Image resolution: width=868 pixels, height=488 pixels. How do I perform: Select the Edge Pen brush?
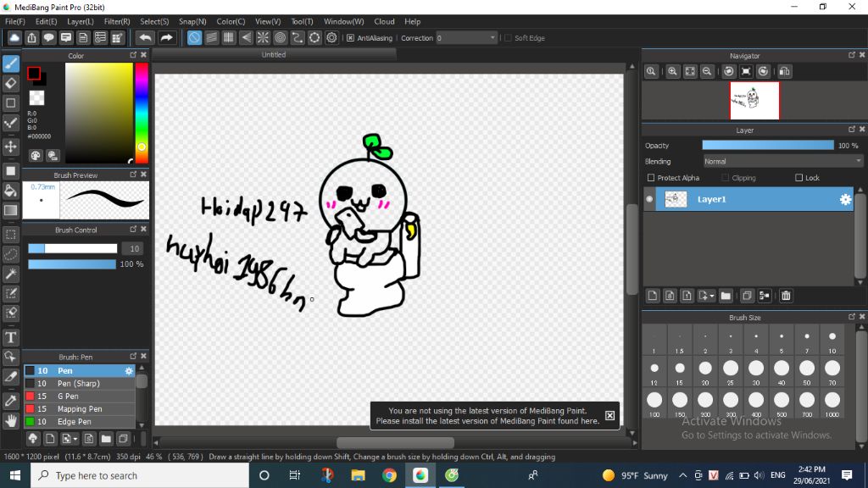[79, 422]
